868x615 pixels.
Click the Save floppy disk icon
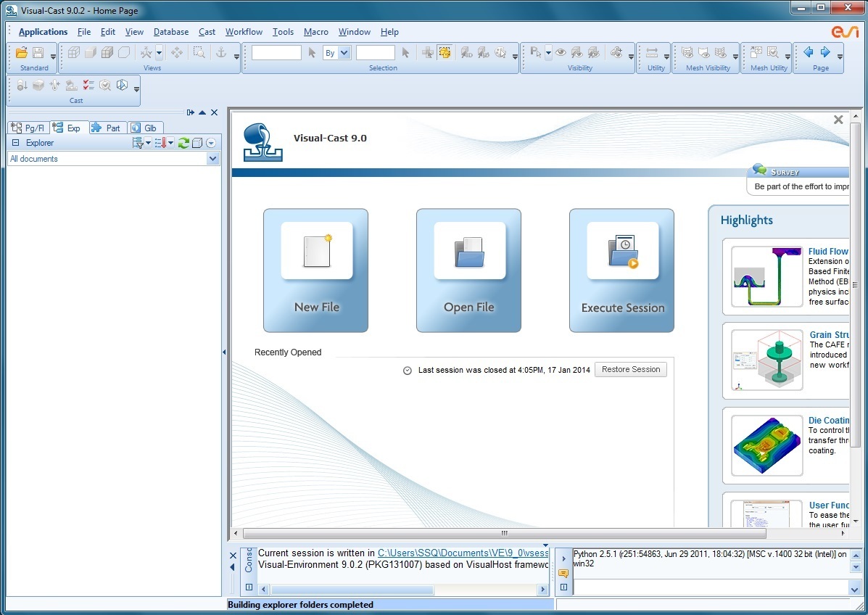click(38, 53)
